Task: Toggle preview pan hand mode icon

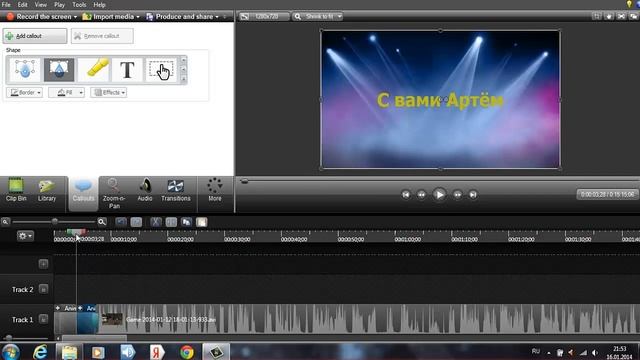Action: click(x=609, y=16)
